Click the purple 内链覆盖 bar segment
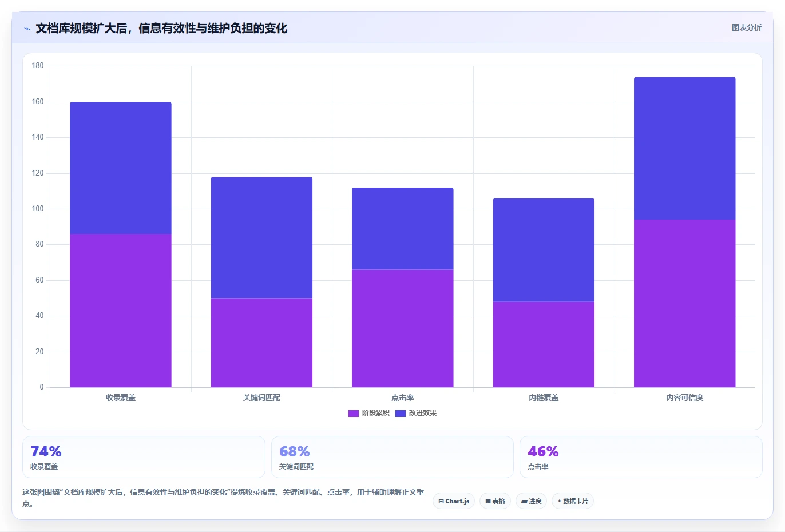The height and width of the screenshot is (532, 785). tap(544, 344)
